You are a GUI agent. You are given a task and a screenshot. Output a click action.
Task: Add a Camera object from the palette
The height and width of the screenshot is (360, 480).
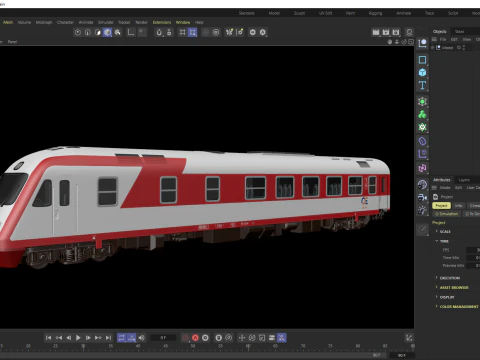422,197
